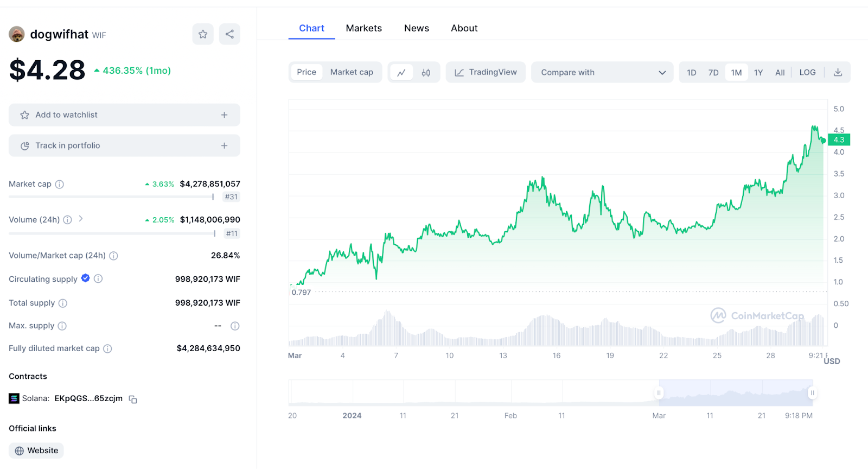Click the Fully diluted market cap info icon

(107, 348)
